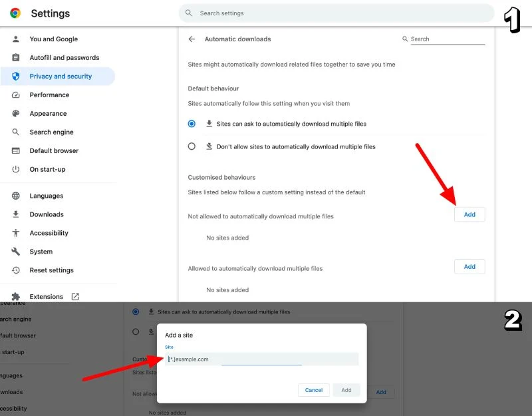
Task: Open Default browser settings
Action: (x=54, y=150)
